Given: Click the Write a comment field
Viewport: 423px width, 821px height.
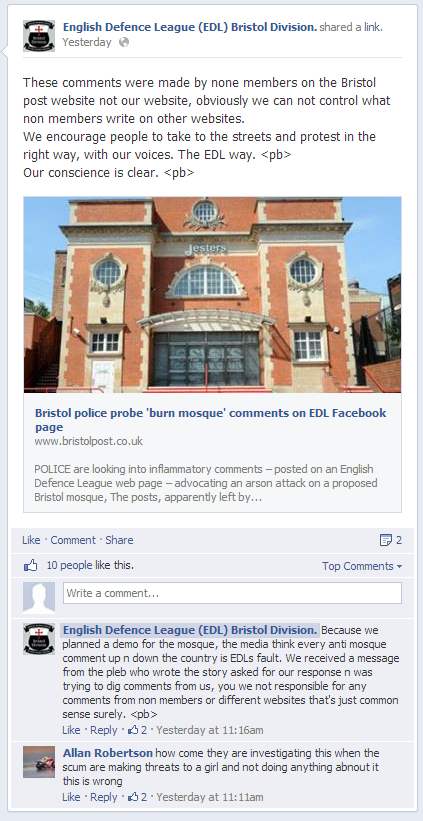Looking at the screenshot, I should (x=232, y=593).
